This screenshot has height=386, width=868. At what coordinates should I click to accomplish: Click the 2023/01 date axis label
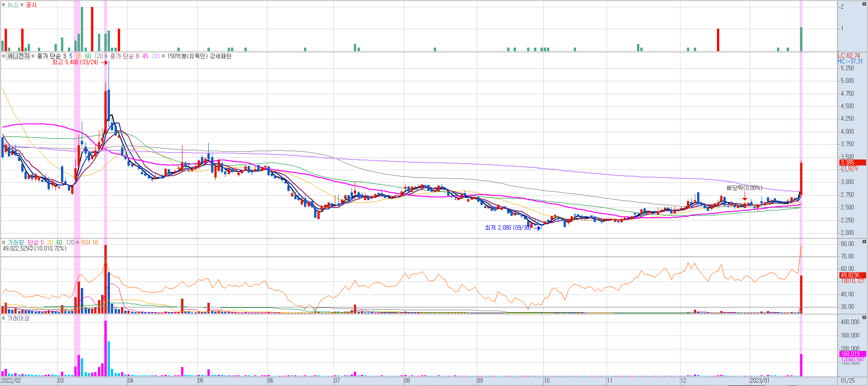click(x=759, y=381)
